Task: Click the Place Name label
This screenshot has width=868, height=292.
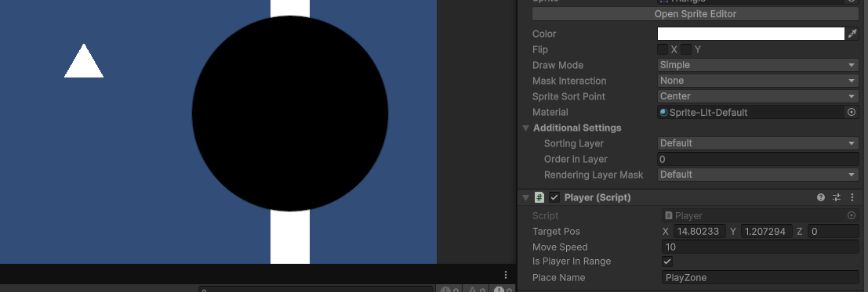Action: pos(558,278)
